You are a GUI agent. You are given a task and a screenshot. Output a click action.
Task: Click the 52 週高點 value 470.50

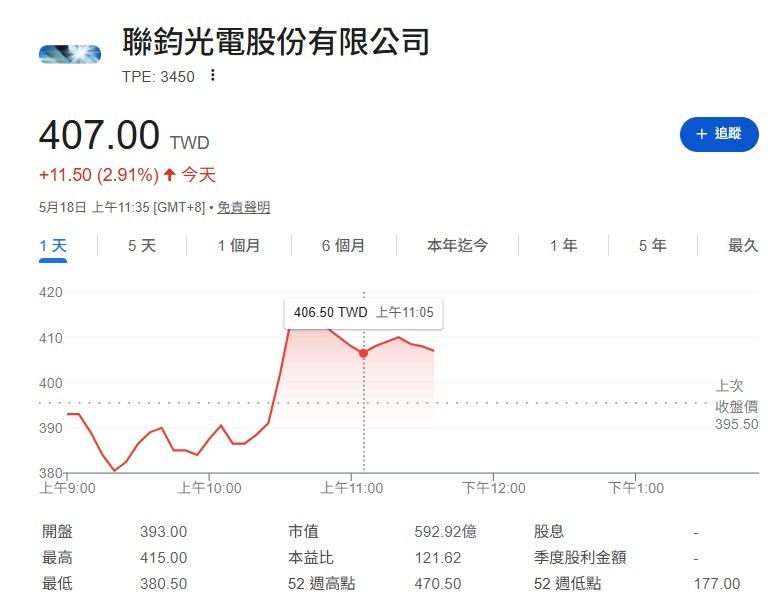pos(437,584)
